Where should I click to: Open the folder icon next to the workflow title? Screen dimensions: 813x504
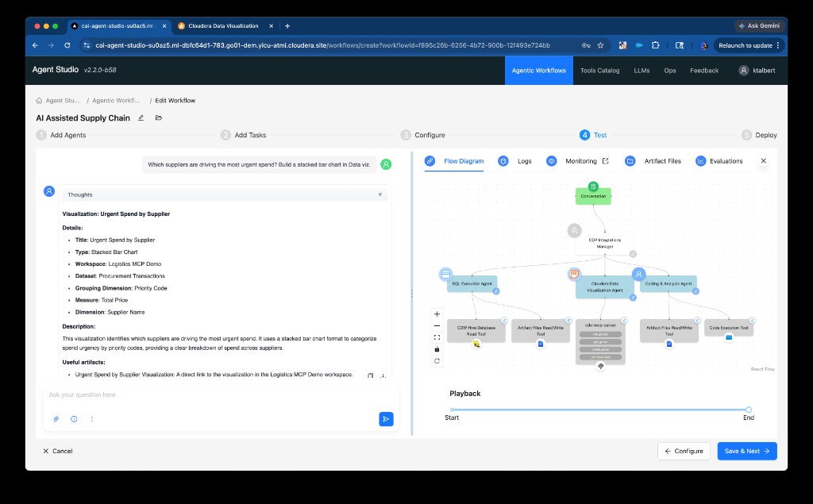coord(159,117)
